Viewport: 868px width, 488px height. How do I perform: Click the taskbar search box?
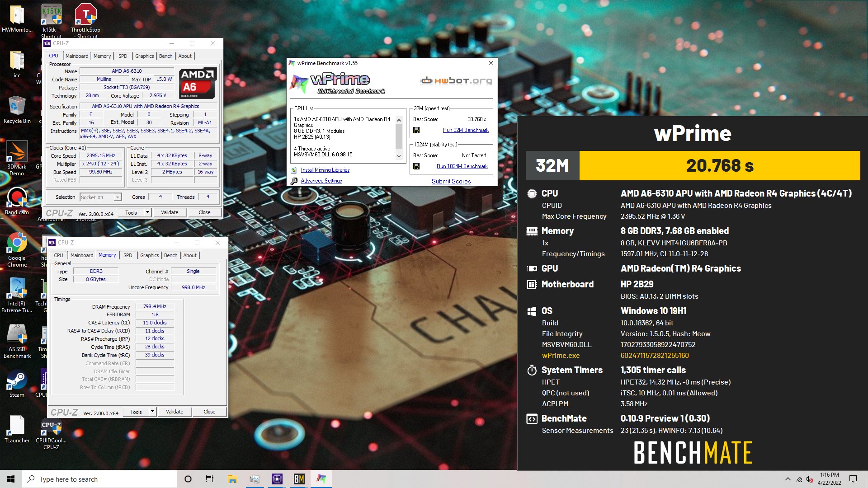coord(99,479)
